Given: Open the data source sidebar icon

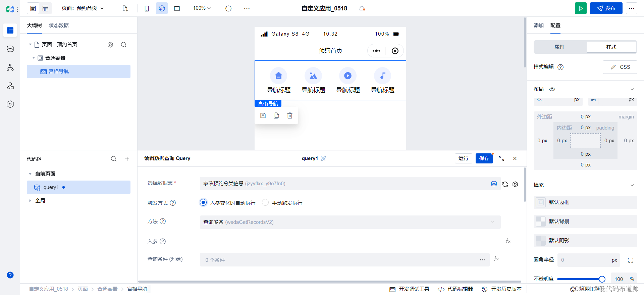Looking at the screenshot, I should coord(10,49).
